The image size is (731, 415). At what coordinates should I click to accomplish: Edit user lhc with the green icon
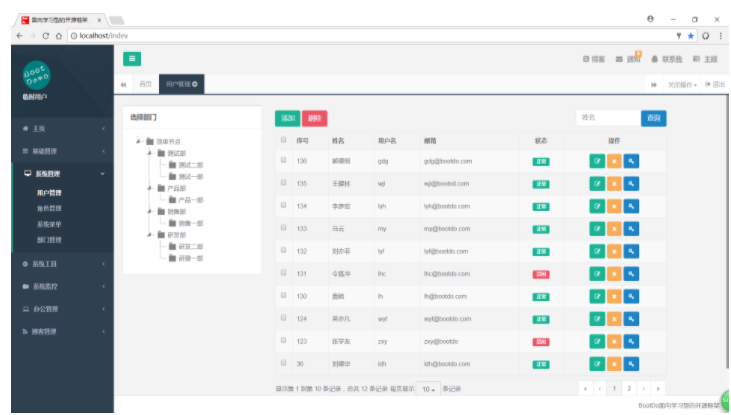pos(597,274)
